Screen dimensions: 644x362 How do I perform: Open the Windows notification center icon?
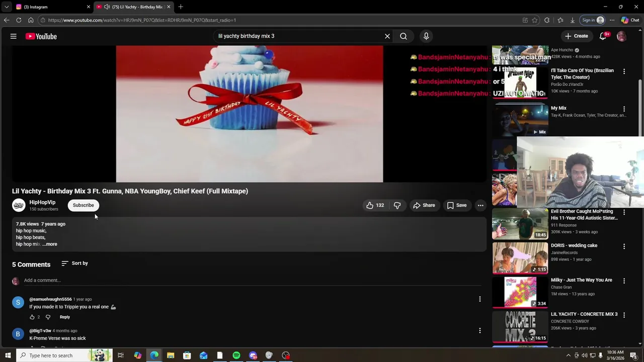point(633,355)
